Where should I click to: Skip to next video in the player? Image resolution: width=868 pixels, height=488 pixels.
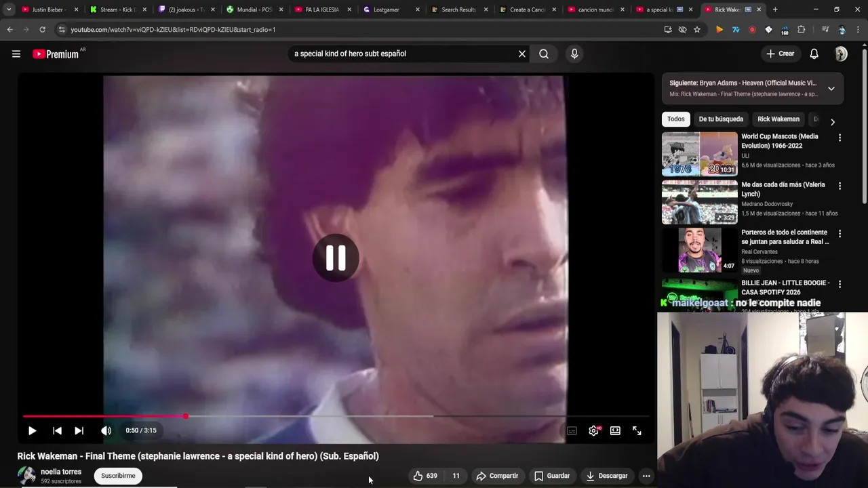pyautogui.click(x=79, y=430)
